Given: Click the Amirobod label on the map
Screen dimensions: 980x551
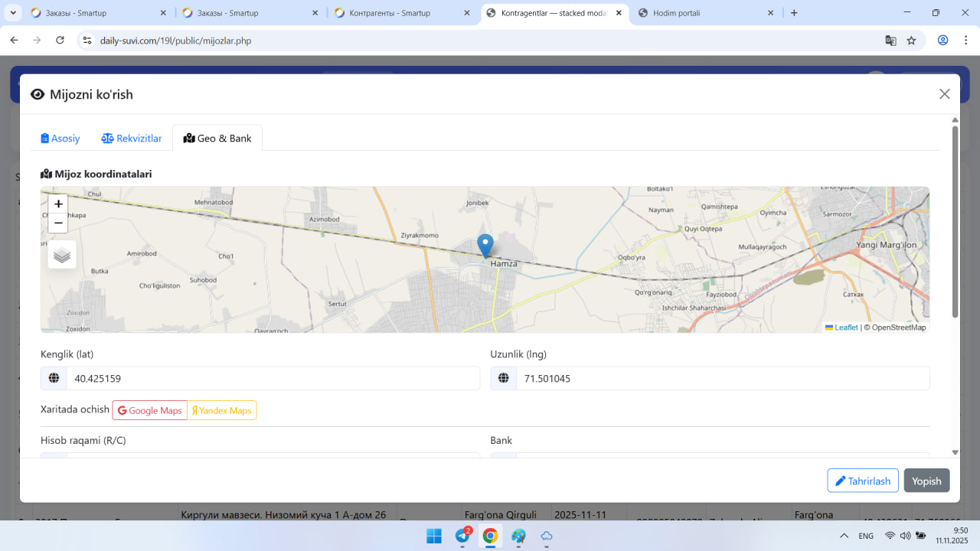Looking at the screenshot, I should pos(142,253).
